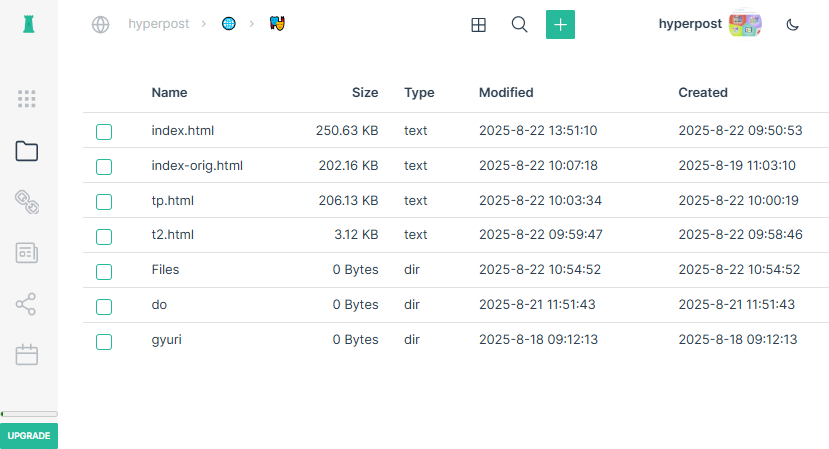Open the index-orig.html file
The image size is (829, 449).
tap(197, 166)
